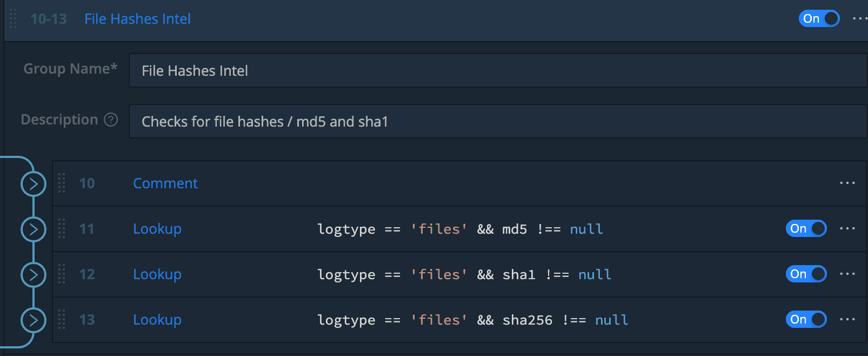Switch off the sha256 Lookup on row 13
This screenshot has height=356, width=868.
click(x=806, y=320)
